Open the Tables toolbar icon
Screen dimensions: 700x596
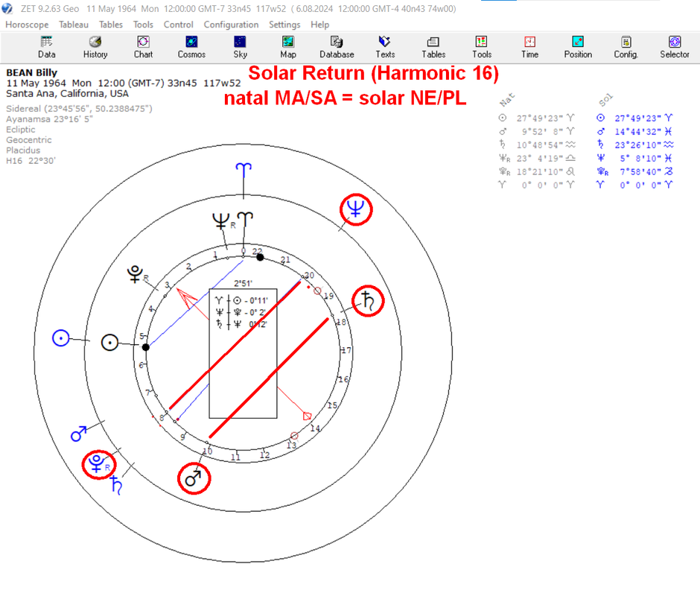click(x=433, y=48)
